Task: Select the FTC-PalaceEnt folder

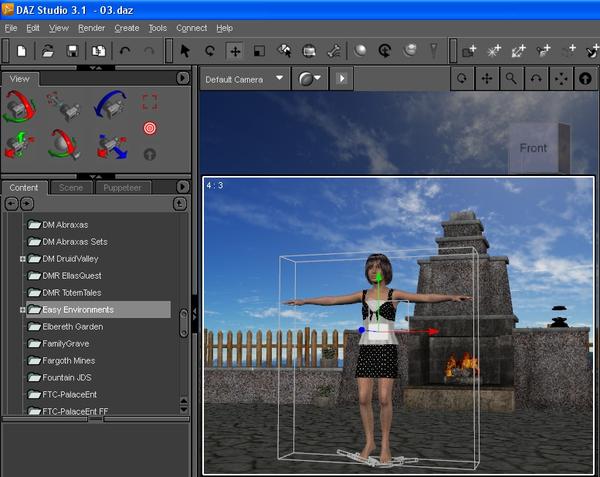Action: tap(62, 394)
